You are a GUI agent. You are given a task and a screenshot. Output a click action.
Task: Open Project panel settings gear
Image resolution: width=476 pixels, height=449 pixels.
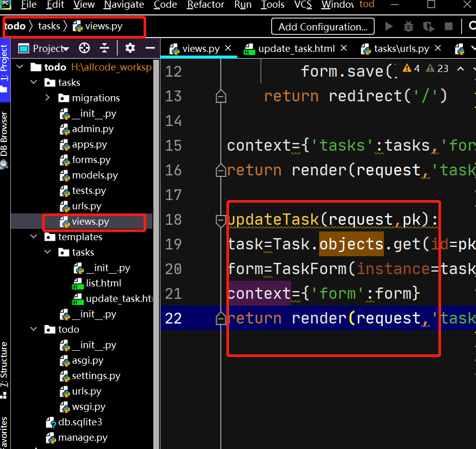coord(130,48)
